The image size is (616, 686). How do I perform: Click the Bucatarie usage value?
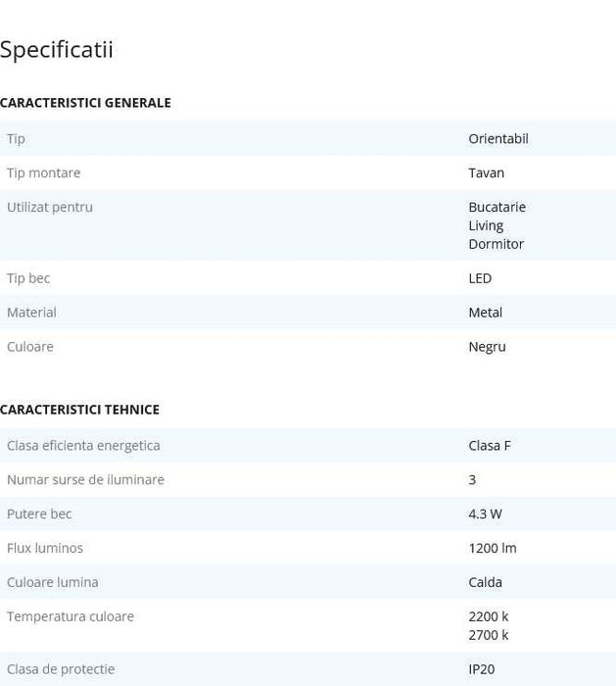(497, 208)
